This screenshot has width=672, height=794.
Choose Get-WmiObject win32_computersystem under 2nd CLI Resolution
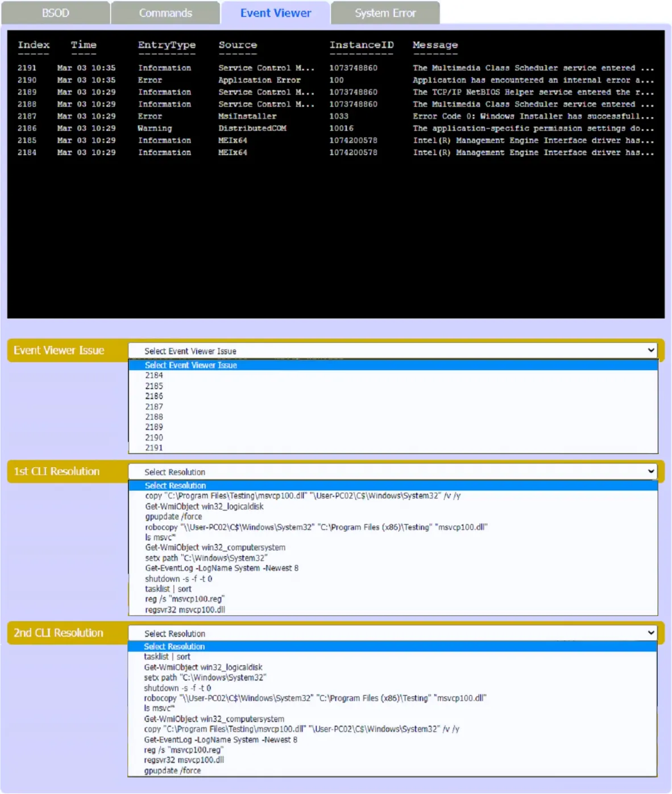392,719
